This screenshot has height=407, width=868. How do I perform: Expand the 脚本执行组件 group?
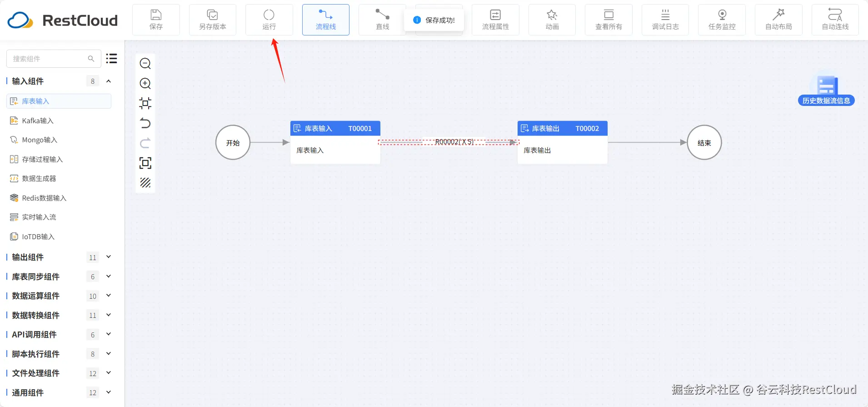(x=109, y=354)
